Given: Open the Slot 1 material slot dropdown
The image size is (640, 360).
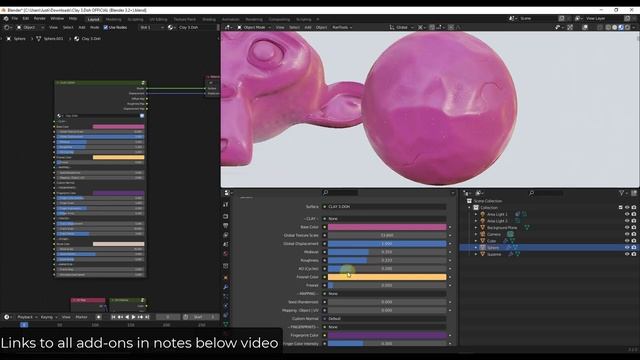Looking at the screenshot, I should pos(151,27).
